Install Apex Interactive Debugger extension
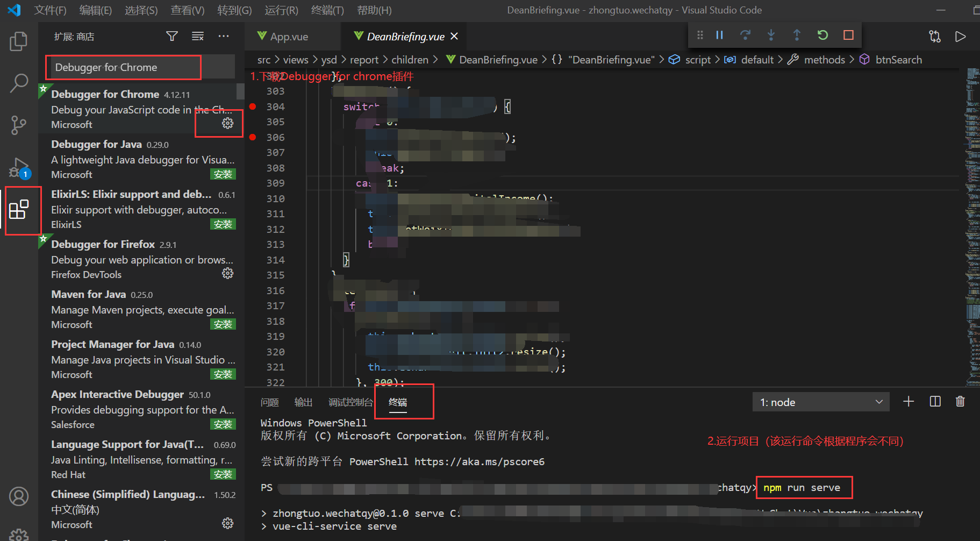 pos(223,424)
